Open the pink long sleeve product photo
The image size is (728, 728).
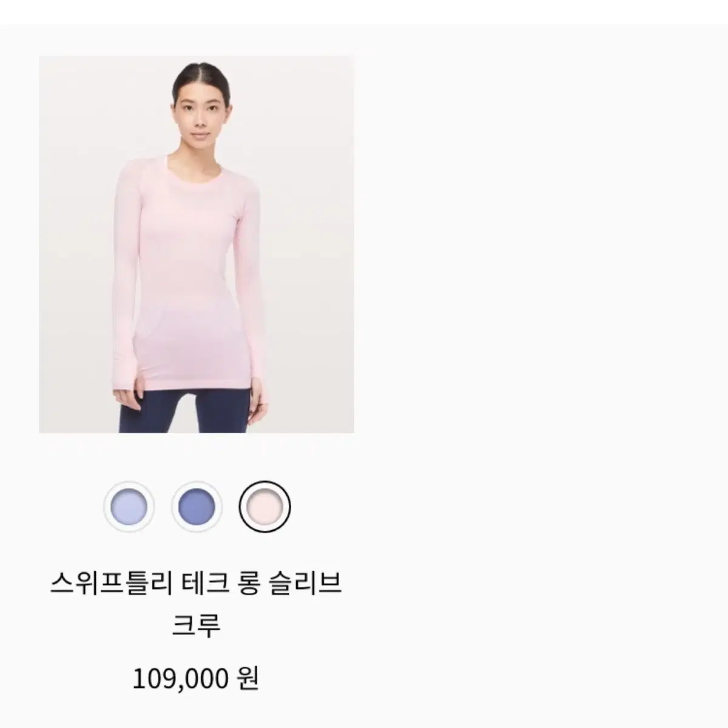pyautogui.click(x=197, y=244)
